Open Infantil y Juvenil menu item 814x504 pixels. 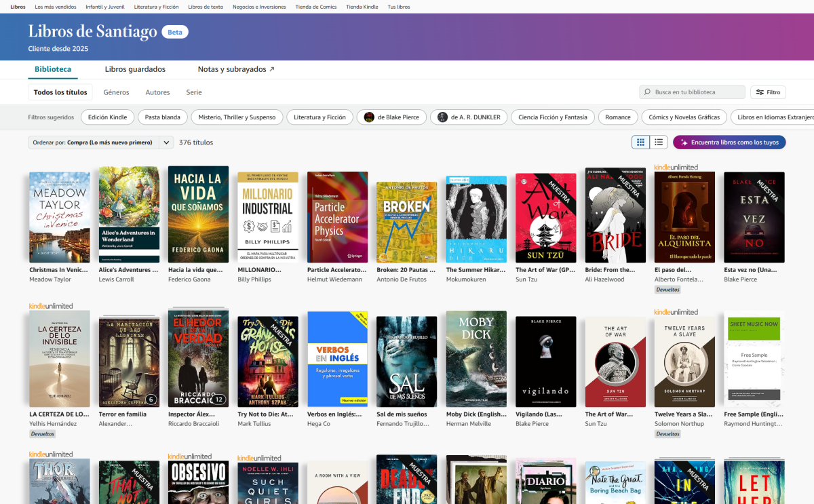pyautogui.click(x=105, y=7)
